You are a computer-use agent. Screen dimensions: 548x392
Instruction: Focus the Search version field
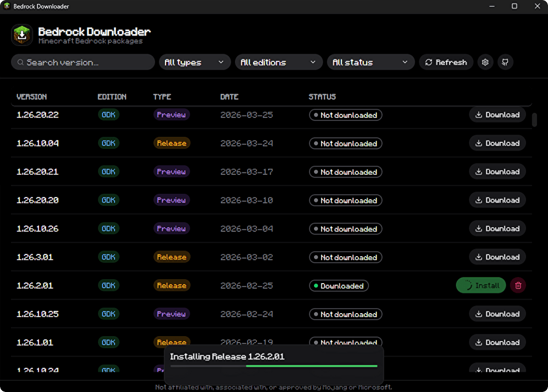coord(83,62)
